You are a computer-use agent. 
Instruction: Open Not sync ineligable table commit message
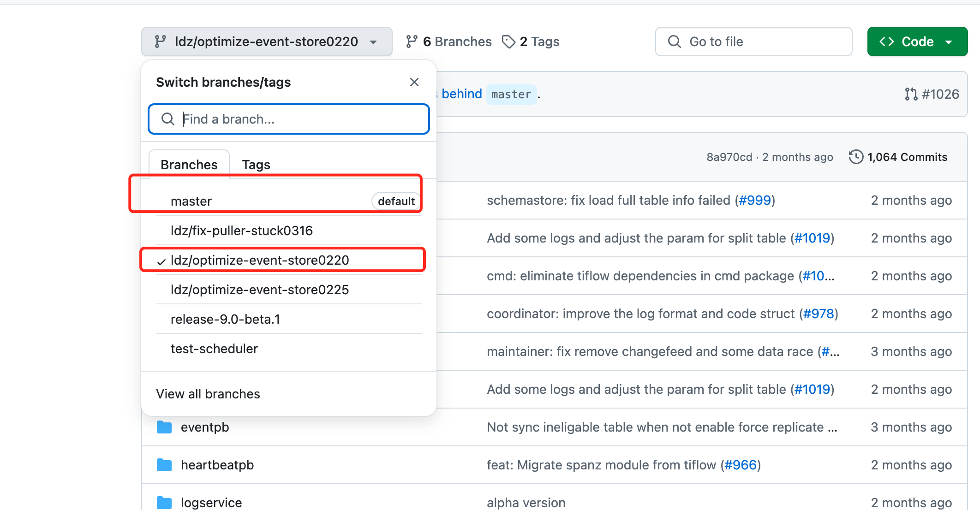coord(662,427)
